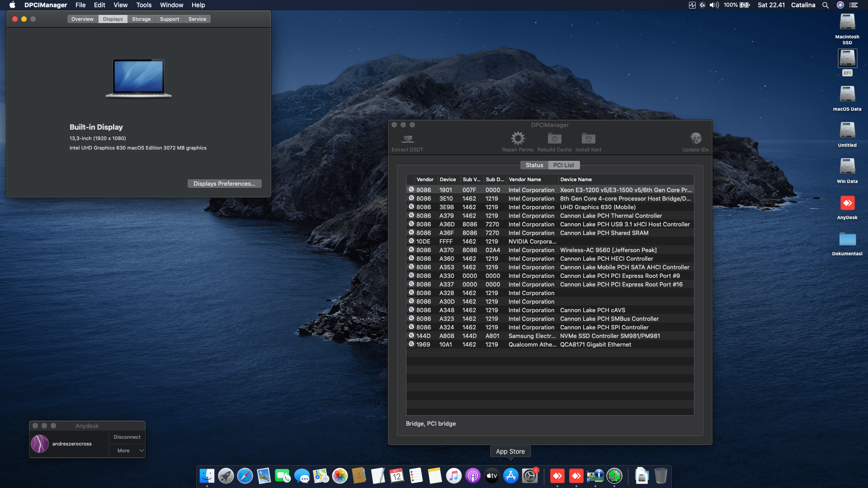The width and height of the screenshot is (868, 488).
Task: Open the View menu
Action: tap(120, 5)
